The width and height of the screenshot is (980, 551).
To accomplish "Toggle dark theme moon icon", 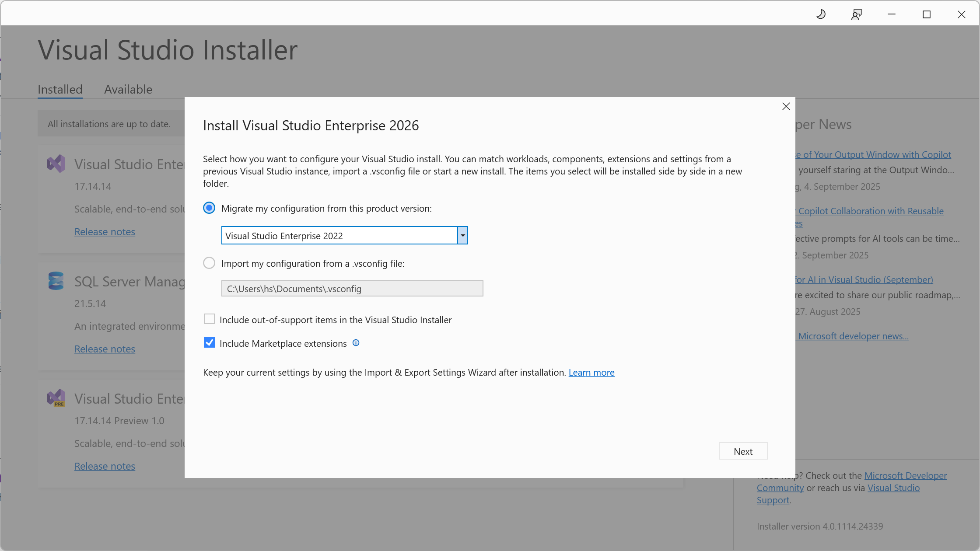I will (821, 14).
